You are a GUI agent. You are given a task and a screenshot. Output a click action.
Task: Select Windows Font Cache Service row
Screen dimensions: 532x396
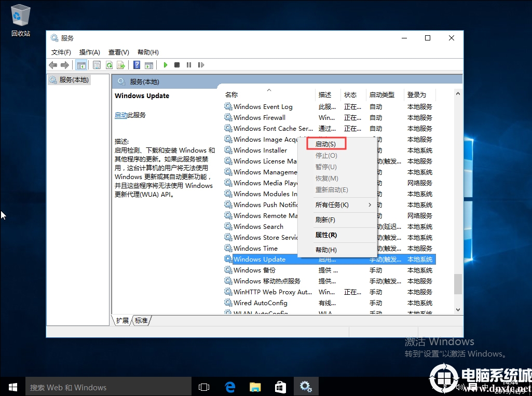click(330, 128)
